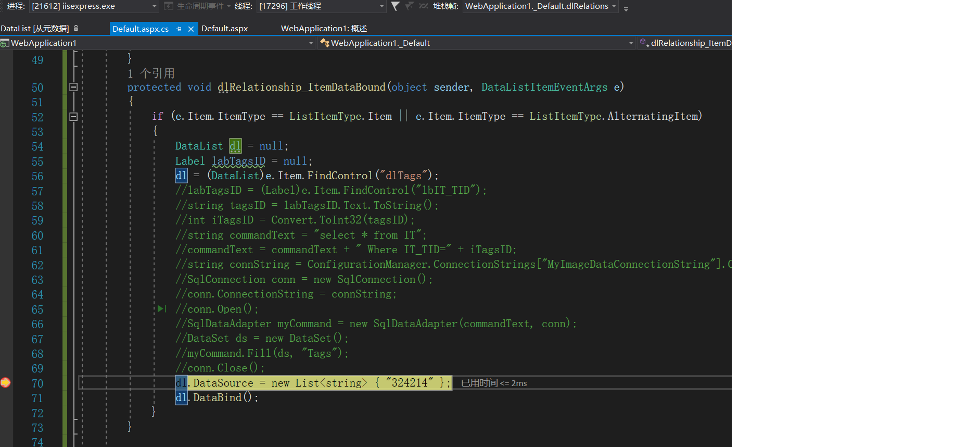Click the lifecycle events icon
The width and height of the screenshot is (980, 447).
click(x=169, y=6)
